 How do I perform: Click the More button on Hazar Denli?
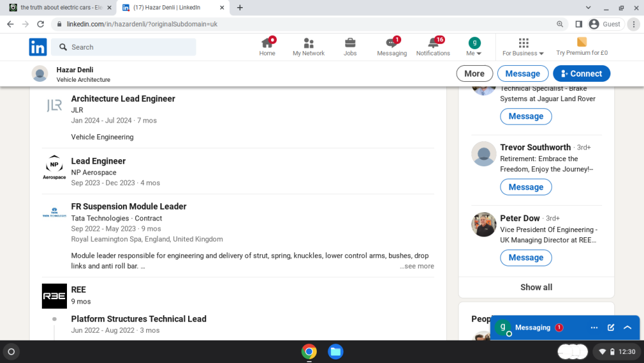pyautogui.click(x=475, y=74)
